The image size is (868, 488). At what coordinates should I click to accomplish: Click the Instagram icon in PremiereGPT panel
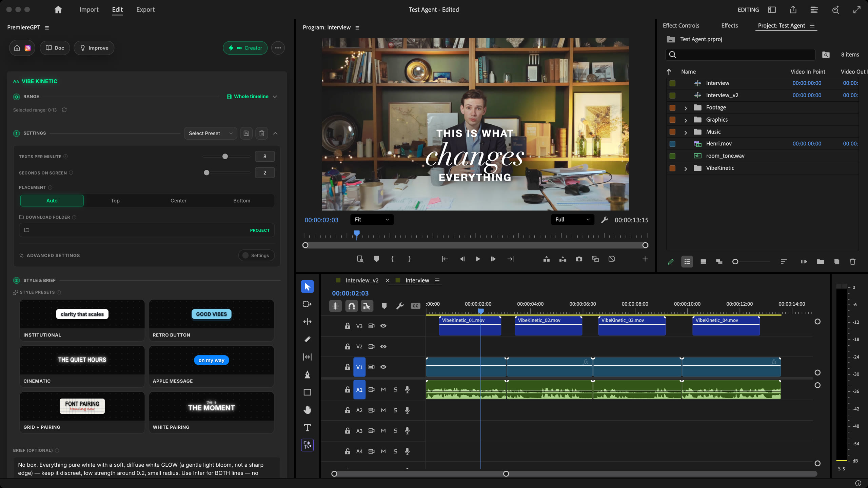pos(28,48)
